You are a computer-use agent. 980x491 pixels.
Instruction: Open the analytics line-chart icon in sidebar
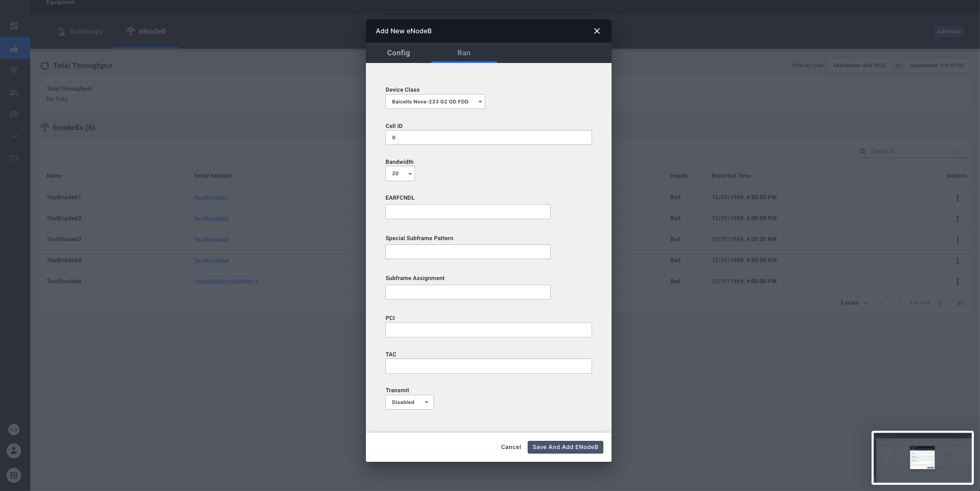pos(14,136)
